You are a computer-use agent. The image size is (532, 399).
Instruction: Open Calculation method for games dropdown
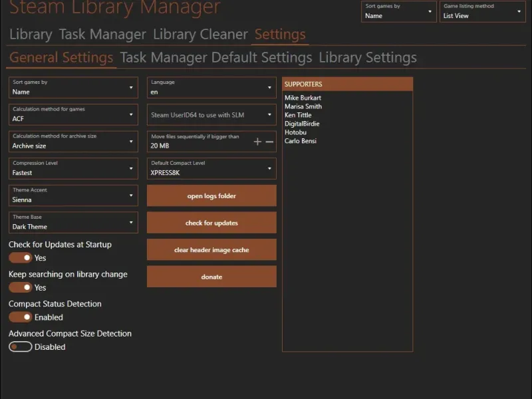(73, 114)
